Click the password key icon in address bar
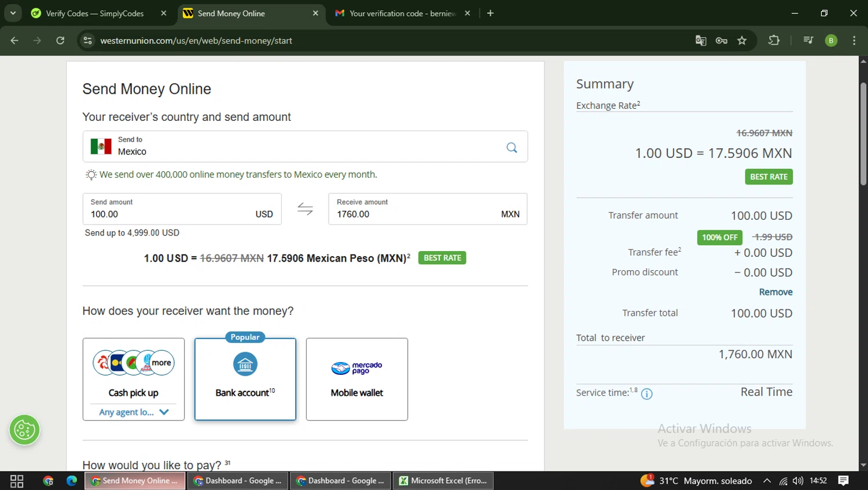The width and height of the screenshot is (868, 490). click(721, 40)
